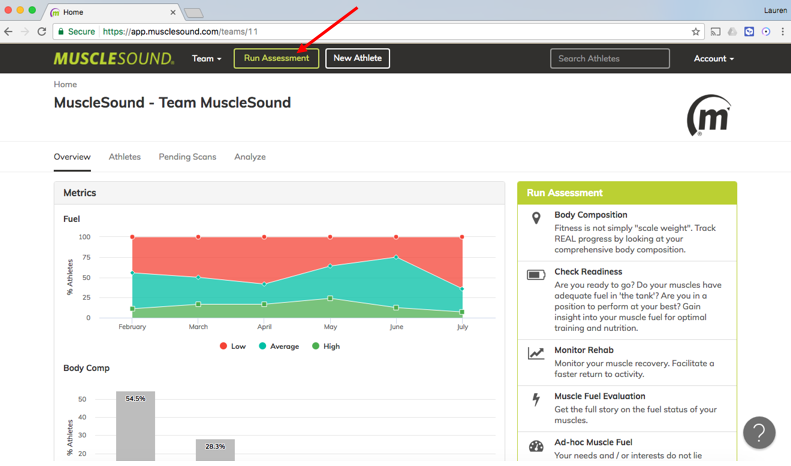Open the help question mark bubble
The image size is (791, 466).
[759, 432]
